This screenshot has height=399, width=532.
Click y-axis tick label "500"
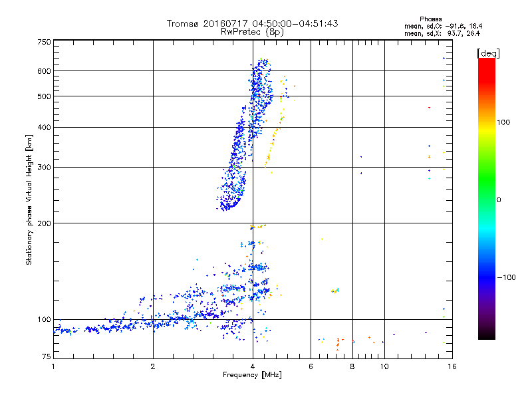coord(44,96)
